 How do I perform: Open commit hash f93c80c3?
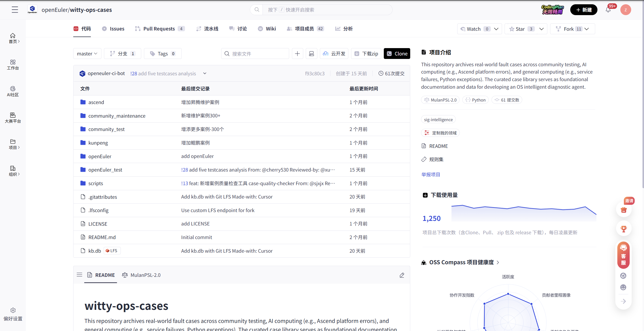pyautogui.click(x=315, y=74)
